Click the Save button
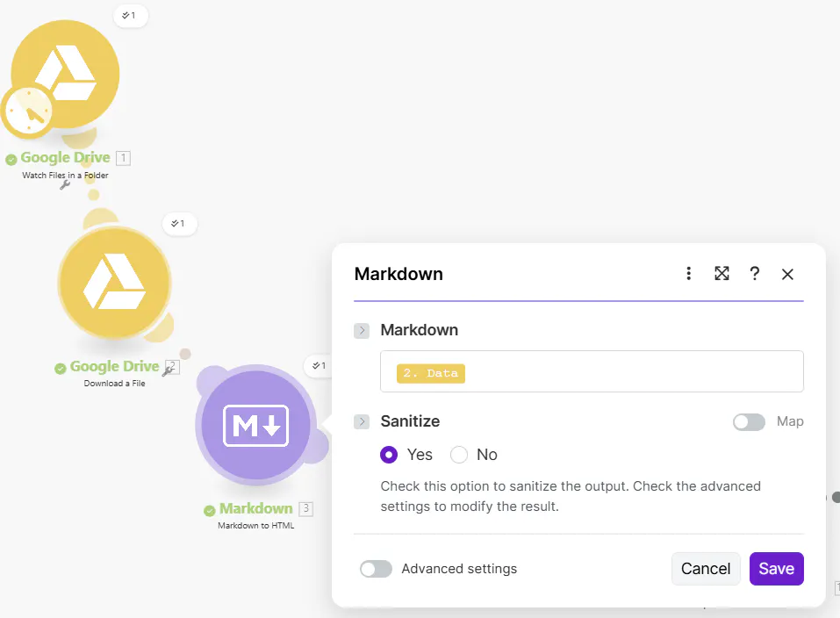840x618 pixels. (776, 569)
